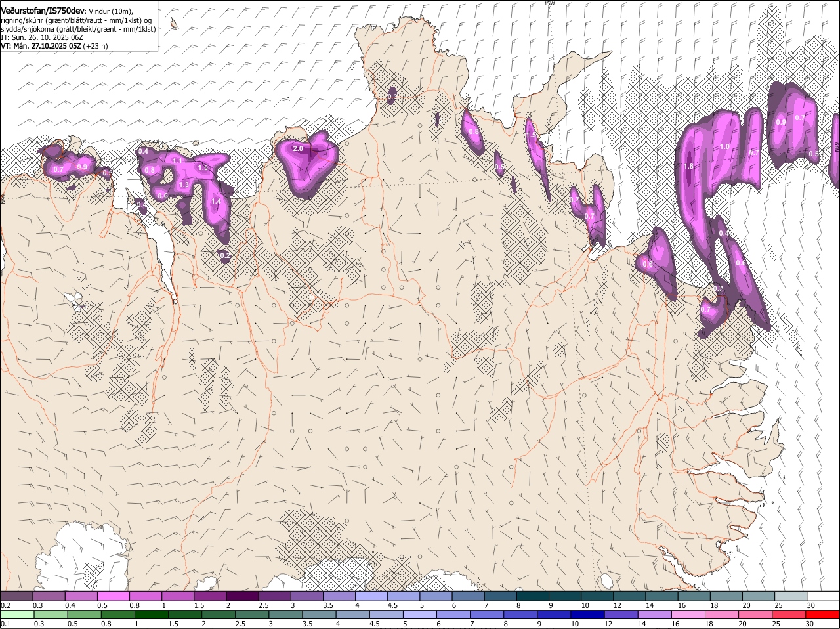Choose the snow-scale swatch between 1.5 and 2
This screenshot has width=840, height=629.
(210, 596)
